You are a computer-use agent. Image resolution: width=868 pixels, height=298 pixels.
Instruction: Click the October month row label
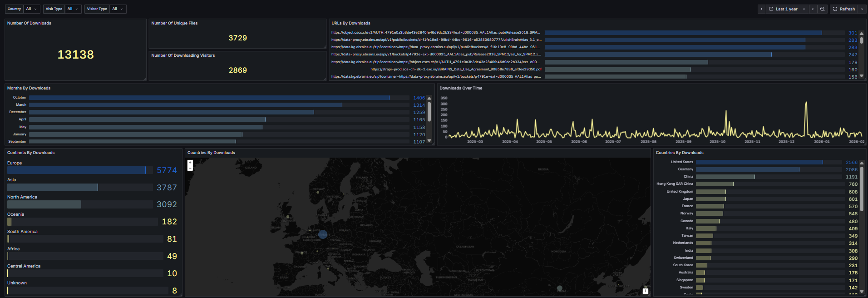tap(20, 98)
